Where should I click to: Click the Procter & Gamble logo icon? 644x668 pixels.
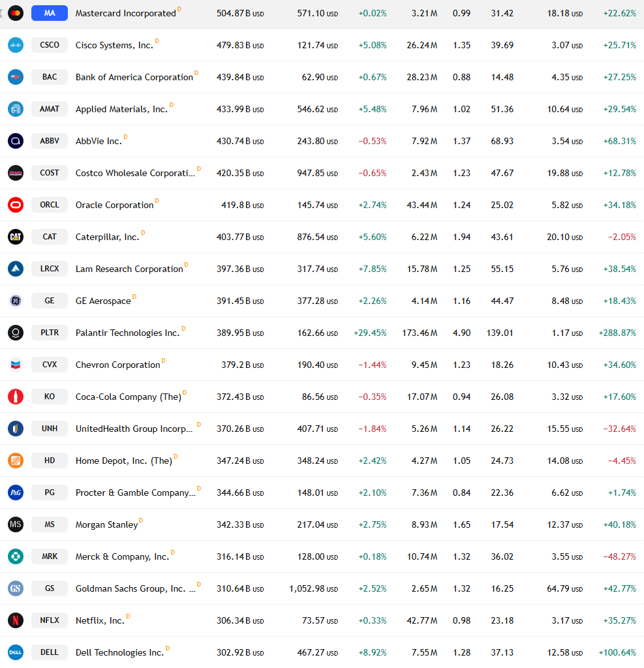16,493
